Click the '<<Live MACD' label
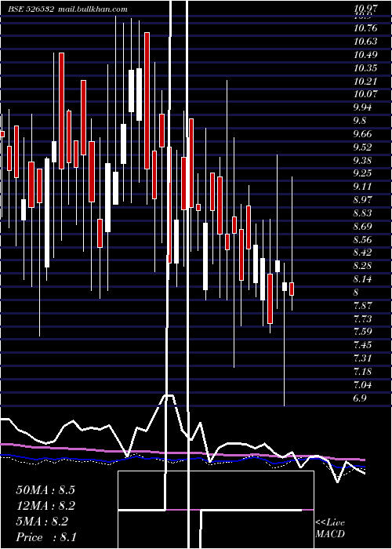The width and height of the screenshot is (392, 549). click(330, 529)
